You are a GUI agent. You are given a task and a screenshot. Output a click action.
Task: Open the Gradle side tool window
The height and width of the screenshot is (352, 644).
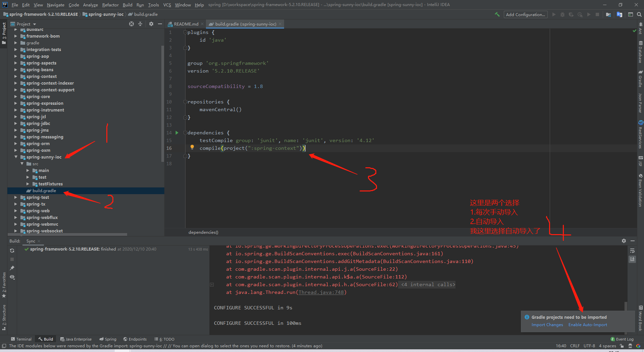[640, 79]
